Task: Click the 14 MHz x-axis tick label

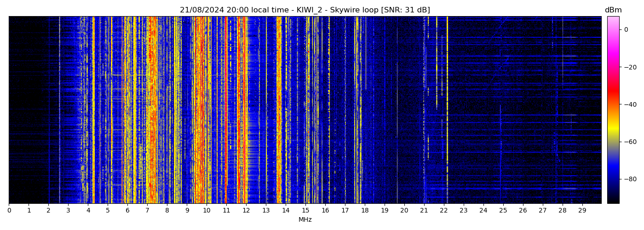Action: coord(286,211)
